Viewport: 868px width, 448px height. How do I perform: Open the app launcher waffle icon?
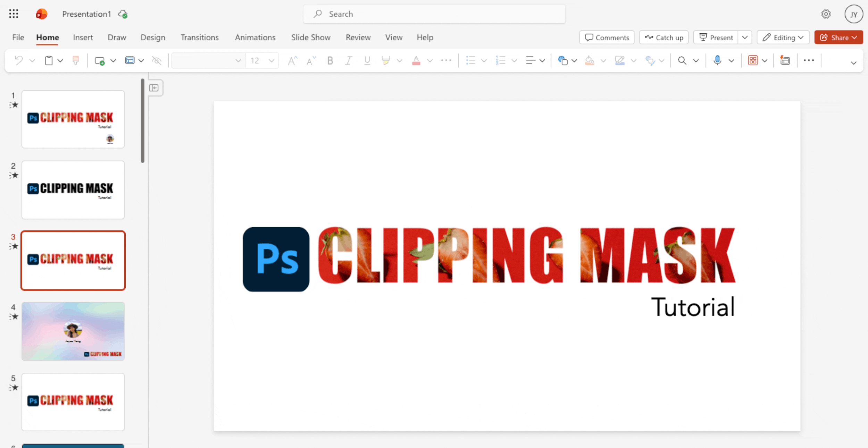click(x=14, y=14)
